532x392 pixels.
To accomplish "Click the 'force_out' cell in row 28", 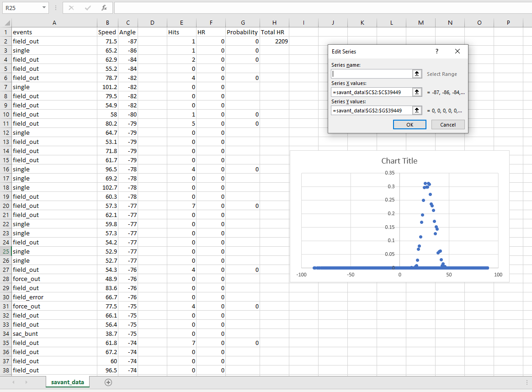I will [54, 279].
